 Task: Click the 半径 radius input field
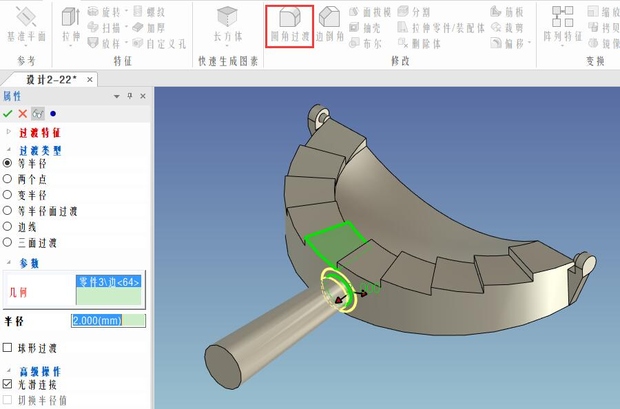[x=108, y=320]
